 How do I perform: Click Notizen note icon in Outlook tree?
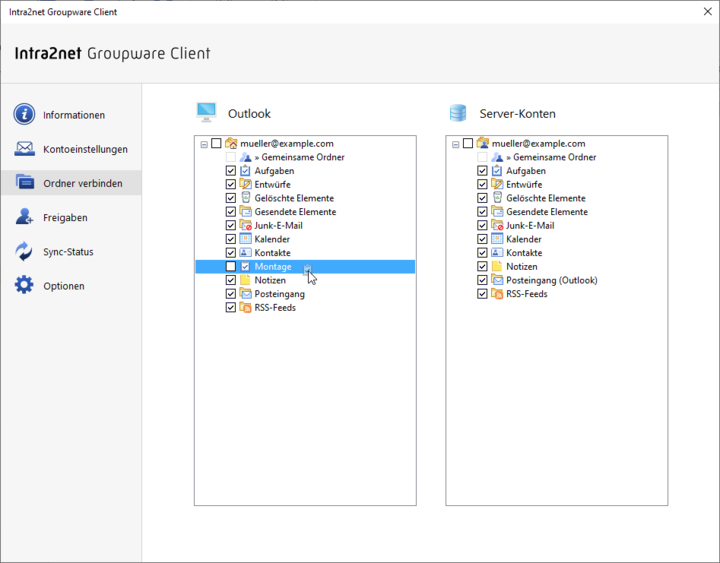point(246,280)
